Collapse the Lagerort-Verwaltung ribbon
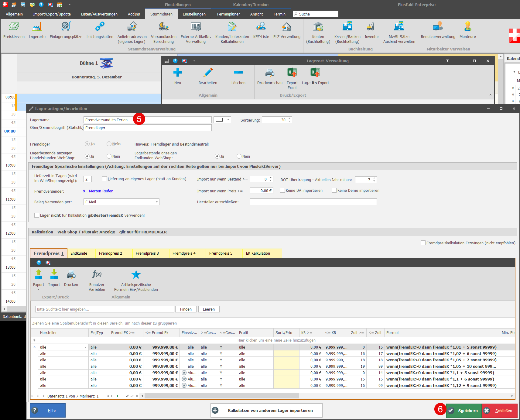 [x=491, y=95]
